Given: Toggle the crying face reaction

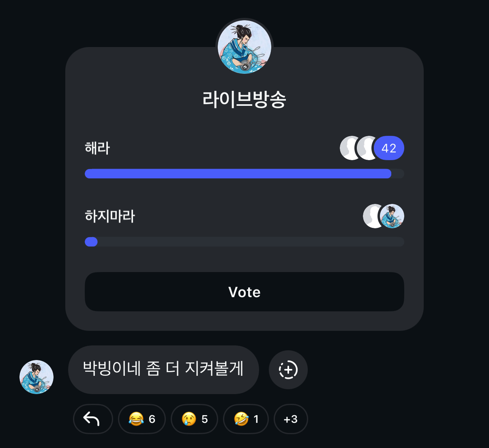Looking at the screenshot, I should coord(195,419).
